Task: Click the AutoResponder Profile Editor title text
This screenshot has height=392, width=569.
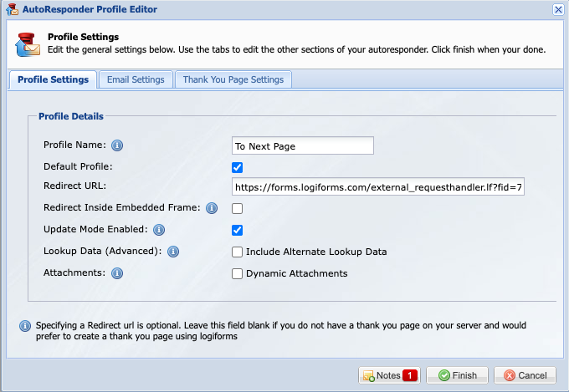Action: (x=90, y=9)
